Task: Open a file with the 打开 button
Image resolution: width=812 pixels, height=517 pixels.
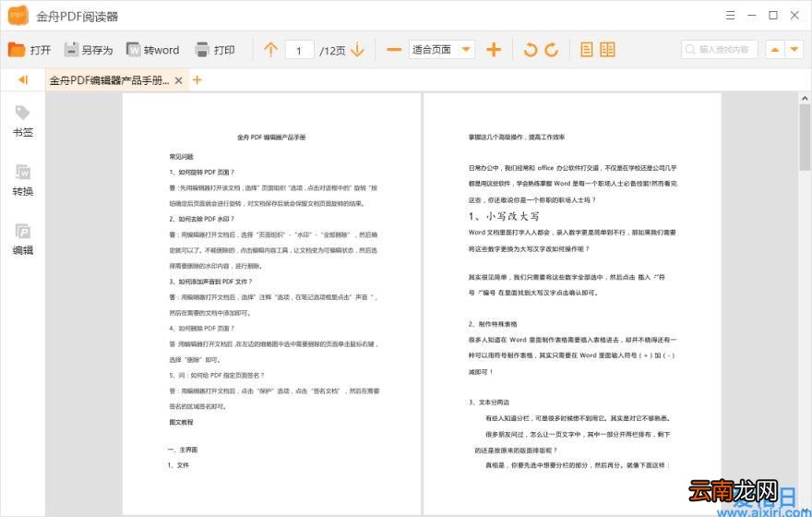Action: click(x=30, y=50)
